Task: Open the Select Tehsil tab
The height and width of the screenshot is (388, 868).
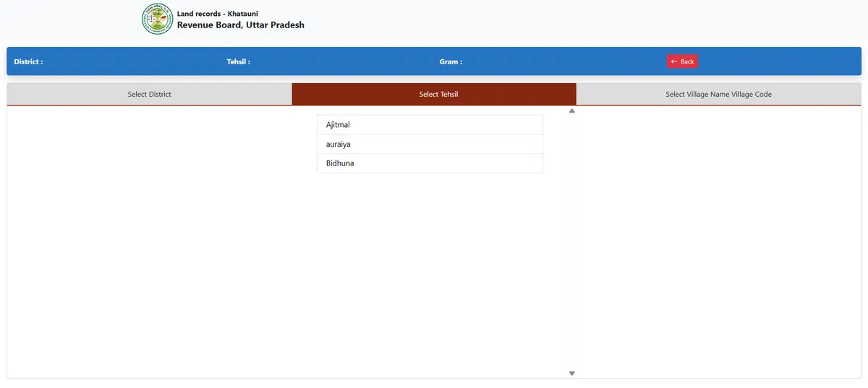Action: coord(438,95)
